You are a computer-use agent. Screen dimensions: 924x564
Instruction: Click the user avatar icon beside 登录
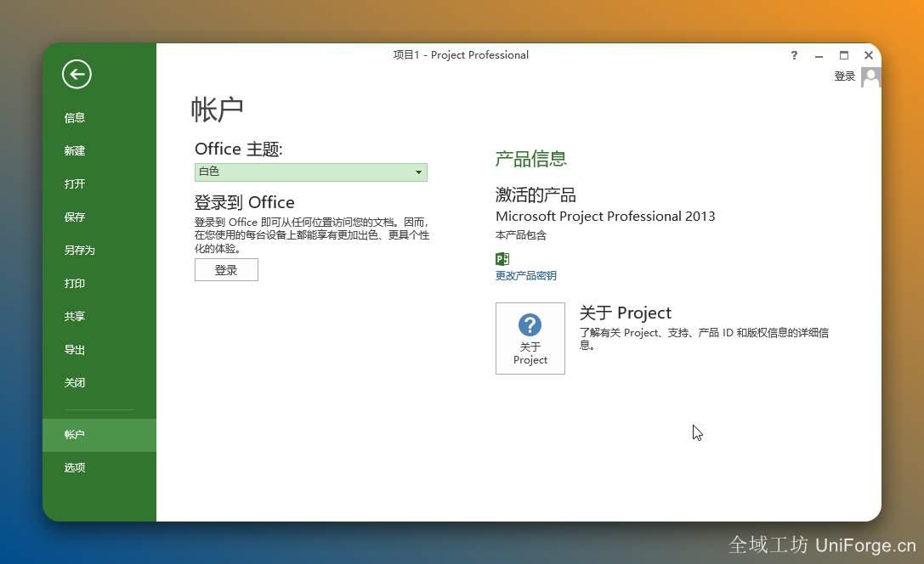870,77
